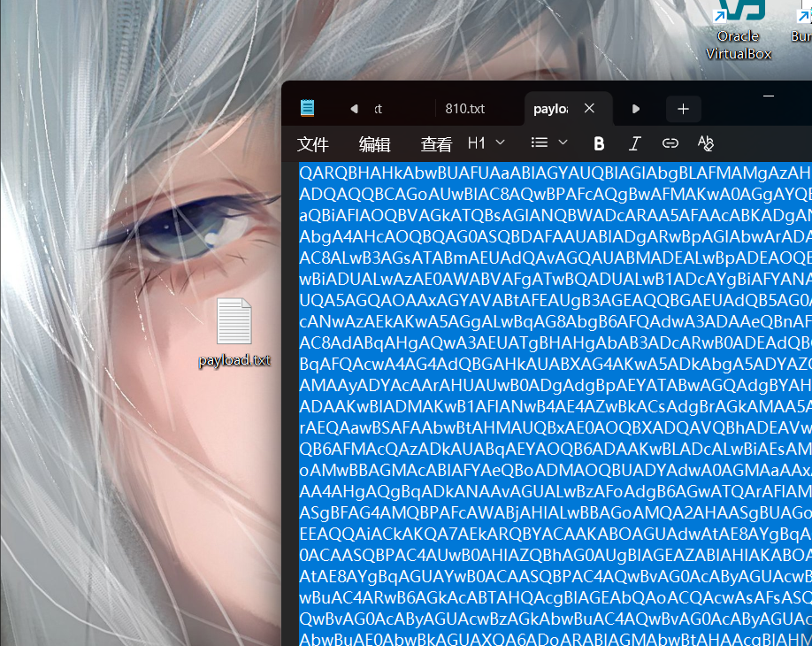Click text line starting rAEQAawBSAFAAbw
Screen dimensions: 812x646
555,427
